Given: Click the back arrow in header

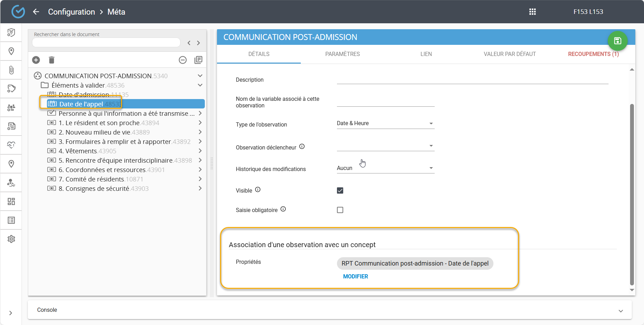Looking at the screenshot, I should point(36,12).
